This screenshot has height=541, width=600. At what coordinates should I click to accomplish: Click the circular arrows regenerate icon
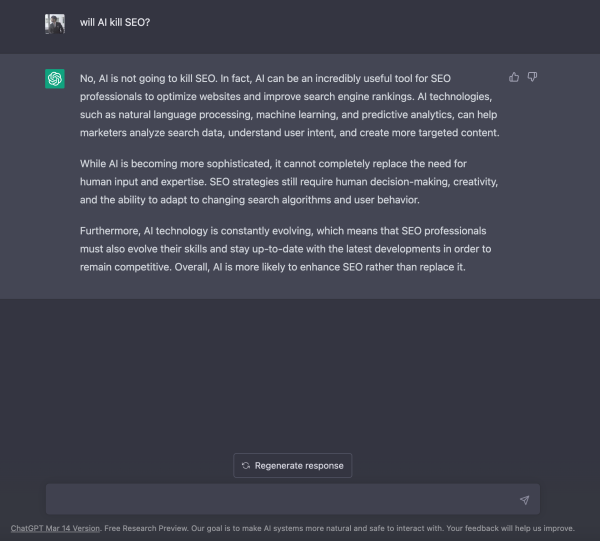click(246, 466)
